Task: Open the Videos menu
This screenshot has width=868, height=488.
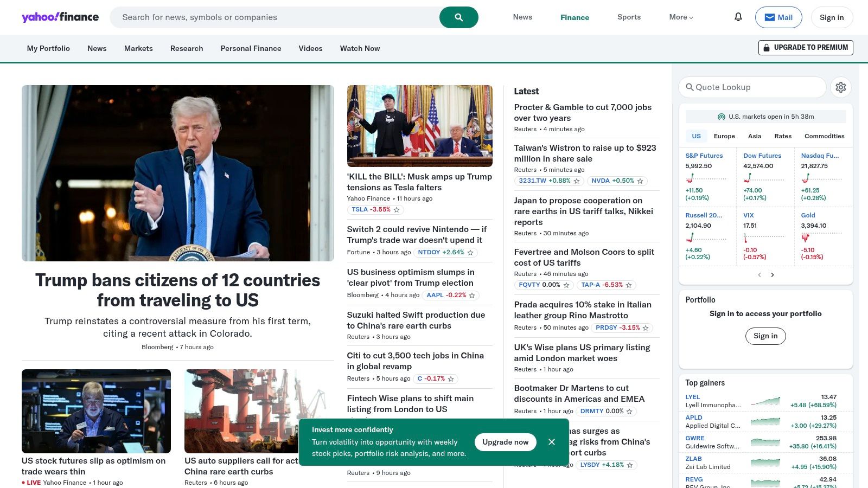Action: tap(310, 48)
